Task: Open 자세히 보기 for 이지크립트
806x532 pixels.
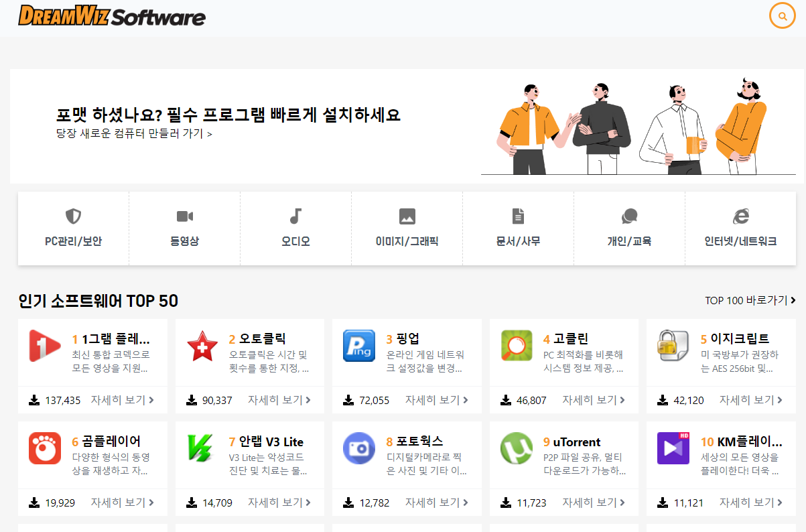Action: tap(751, 400)
